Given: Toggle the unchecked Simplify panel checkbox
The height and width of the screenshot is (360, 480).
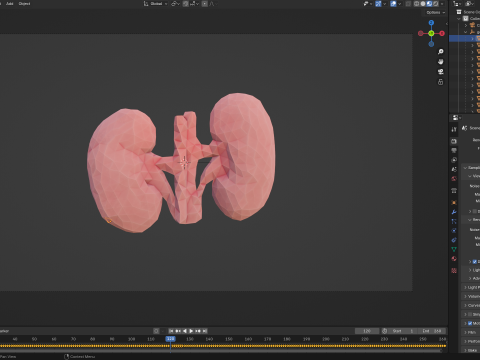Looking at the screenshot, I should 470,314.
